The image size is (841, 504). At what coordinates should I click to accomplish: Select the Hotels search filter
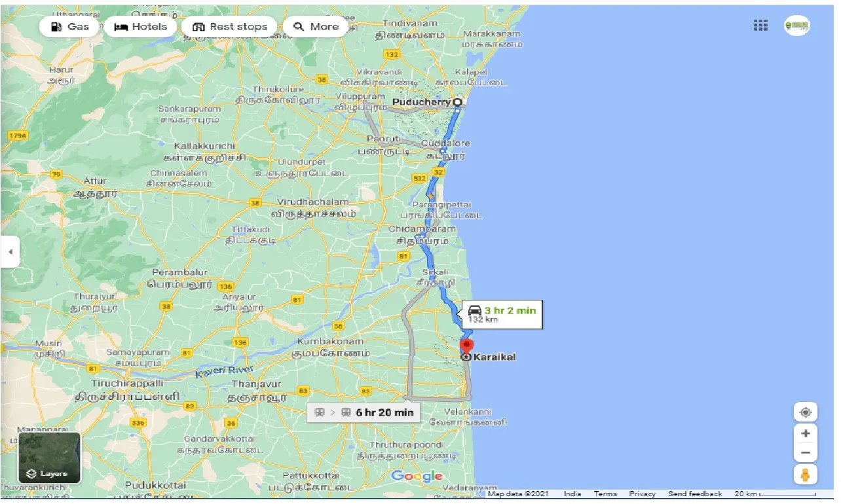[140, 26]
